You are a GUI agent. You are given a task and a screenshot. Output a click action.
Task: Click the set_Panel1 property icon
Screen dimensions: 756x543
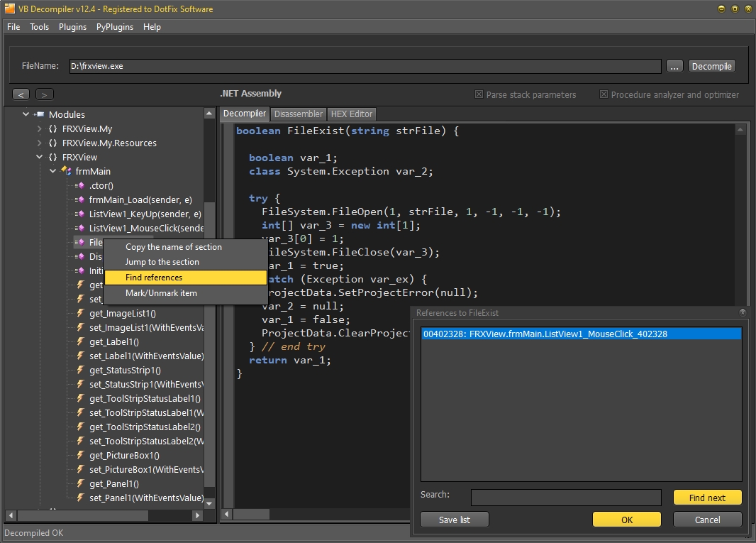click(x=81, y=498)
